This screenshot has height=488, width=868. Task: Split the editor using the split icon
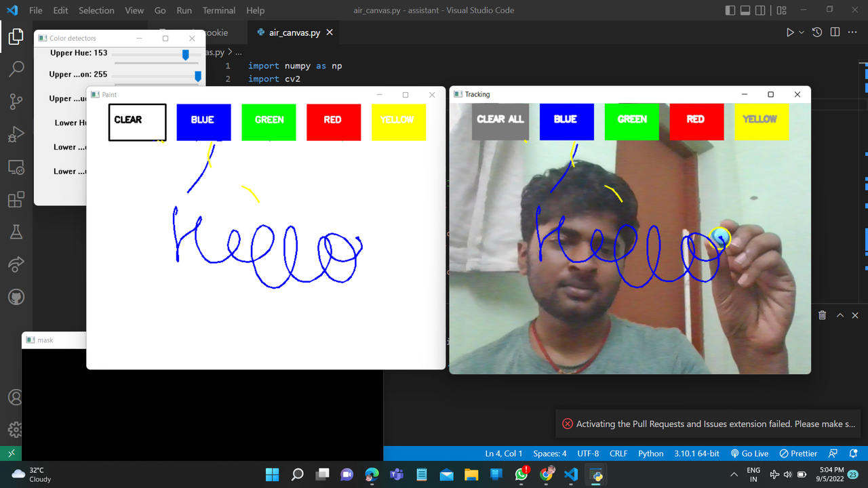[x=835, y=32]
